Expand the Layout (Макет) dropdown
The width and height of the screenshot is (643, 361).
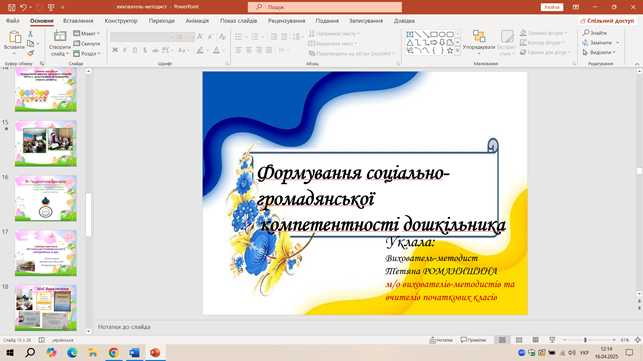[x=86, y=34]
